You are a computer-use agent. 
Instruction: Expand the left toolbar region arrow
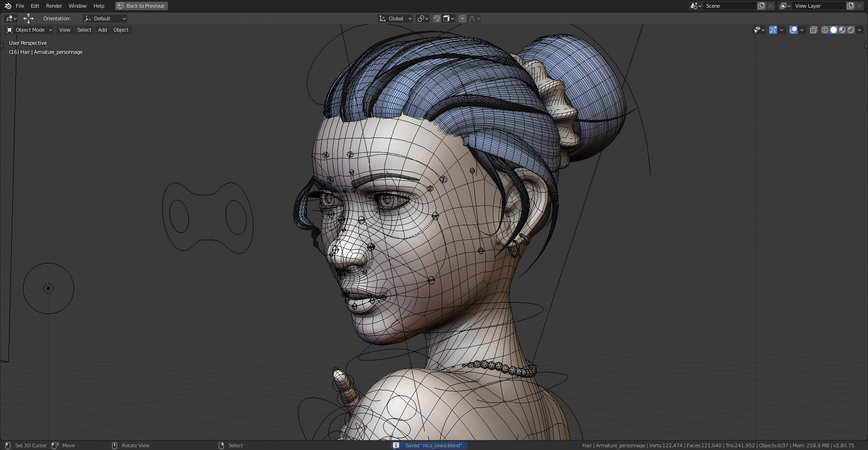[2, 45]
